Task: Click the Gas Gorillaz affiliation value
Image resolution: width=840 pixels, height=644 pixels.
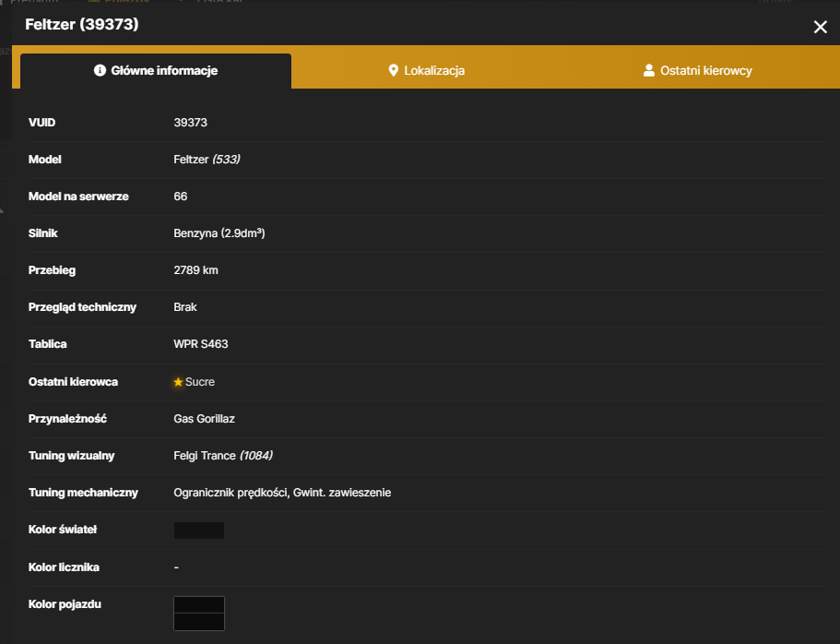Action: tap(204, 419)
